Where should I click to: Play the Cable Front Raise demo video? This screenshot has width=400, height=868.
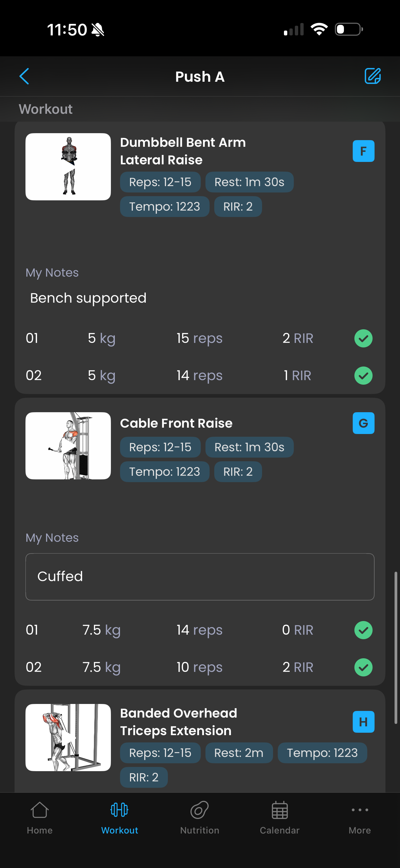[68, 446]
